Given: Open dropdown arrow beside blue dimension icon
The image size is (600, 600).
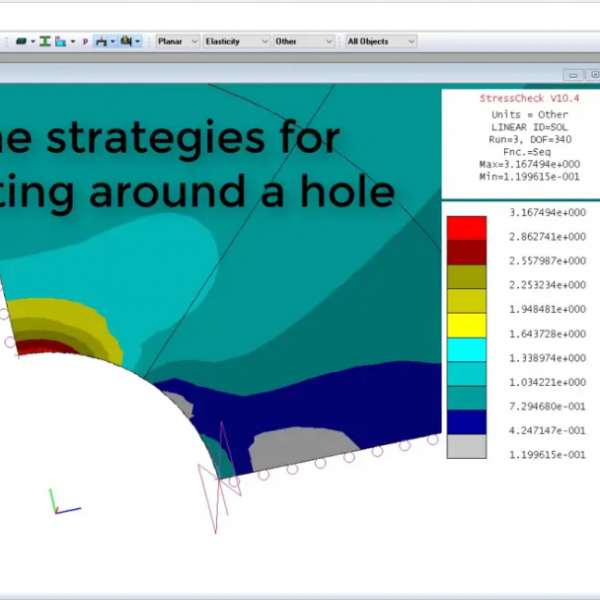Looking at the screenshot, I should pyautogui.click(x=73, y=41).
